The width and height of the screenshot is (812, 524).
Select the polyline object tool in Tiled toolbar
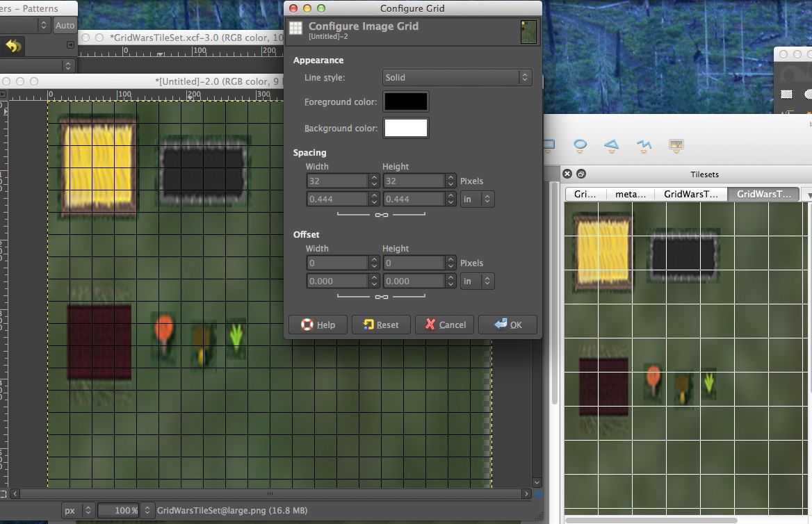coord(644,145)
